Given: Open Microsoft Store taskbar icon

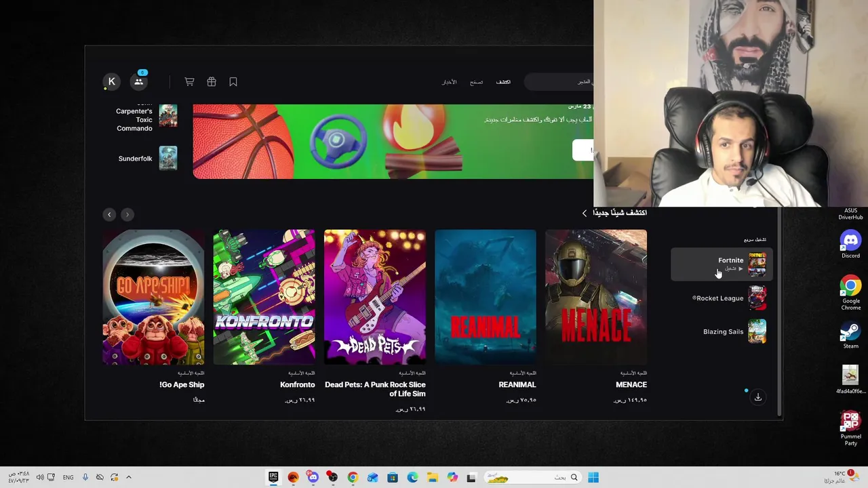Looking at the screenshot, I should click(393, 477).
